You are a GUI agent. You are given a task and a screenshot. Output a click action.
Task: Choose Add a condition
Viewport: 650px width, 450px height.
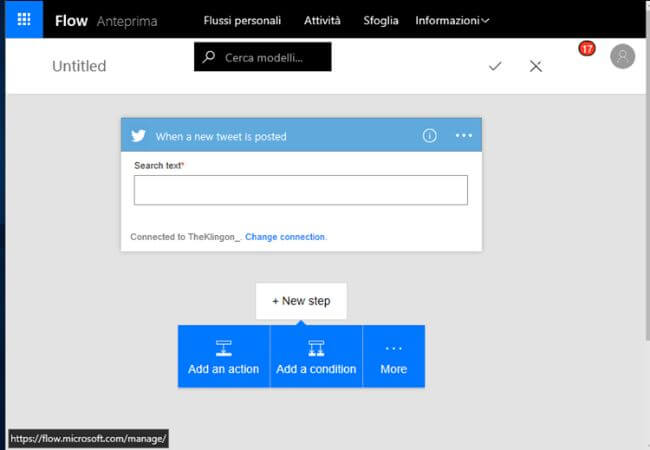(x=316, y=356)
